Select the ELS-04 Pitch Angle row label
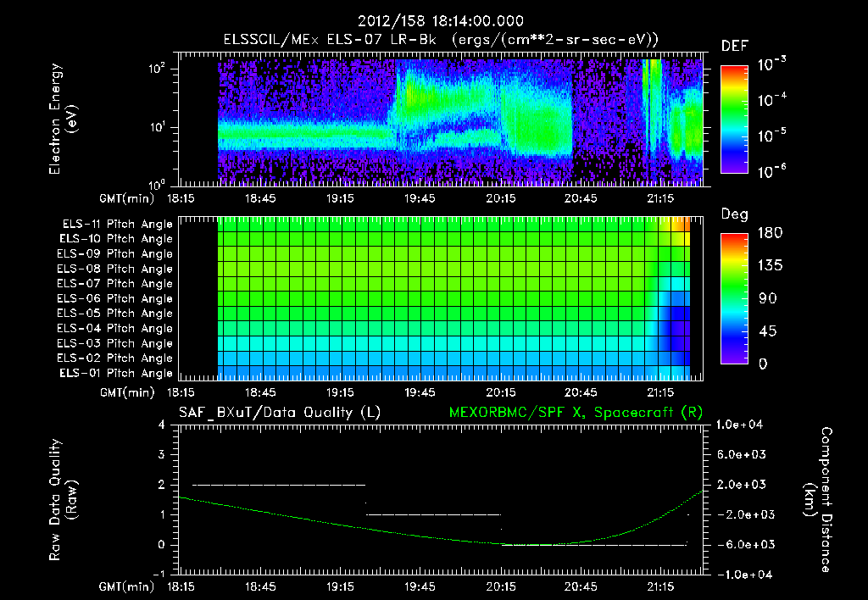This screenshot has width=868, height=600. coord(114,329)
